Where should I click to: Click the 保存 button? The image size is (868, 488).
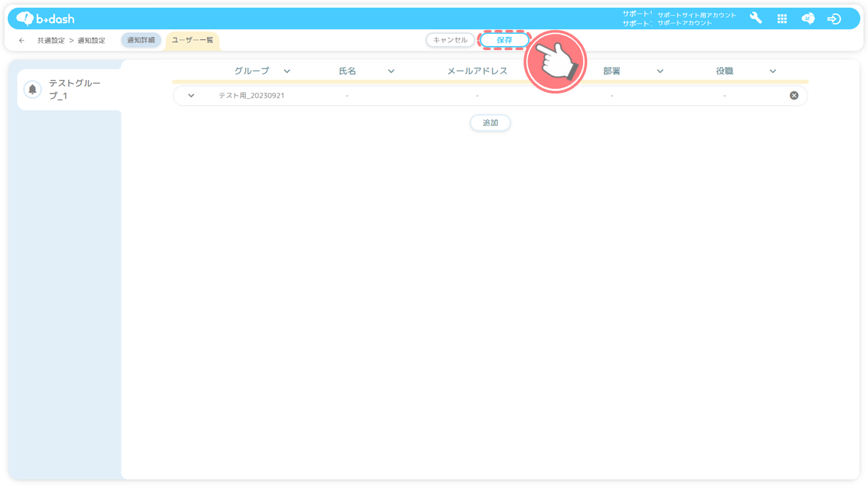point(505,40)
